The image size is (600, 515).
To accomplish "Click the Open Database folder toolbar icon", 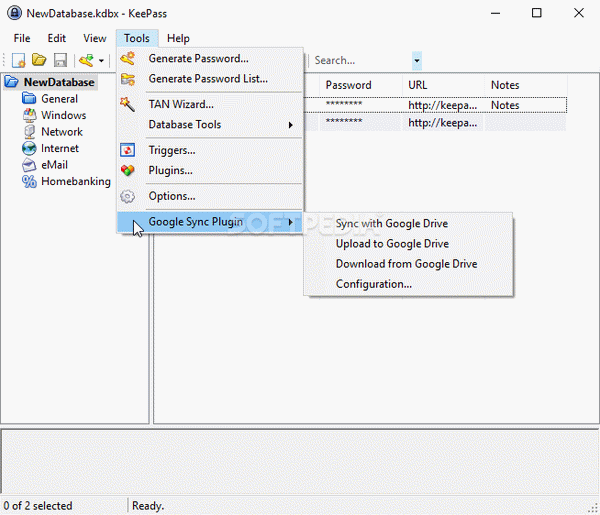I will [39, 60].
